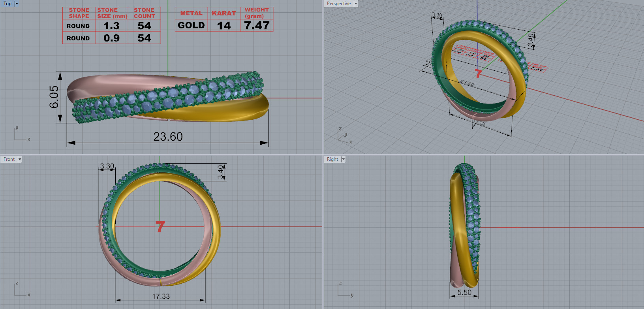
Task: Click the karat value 14
Action: [x=224, y=26]
